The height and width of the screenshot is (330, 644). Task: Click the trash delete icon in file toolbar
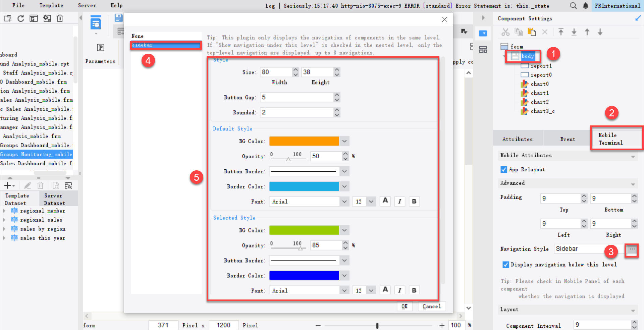(60, 18)
